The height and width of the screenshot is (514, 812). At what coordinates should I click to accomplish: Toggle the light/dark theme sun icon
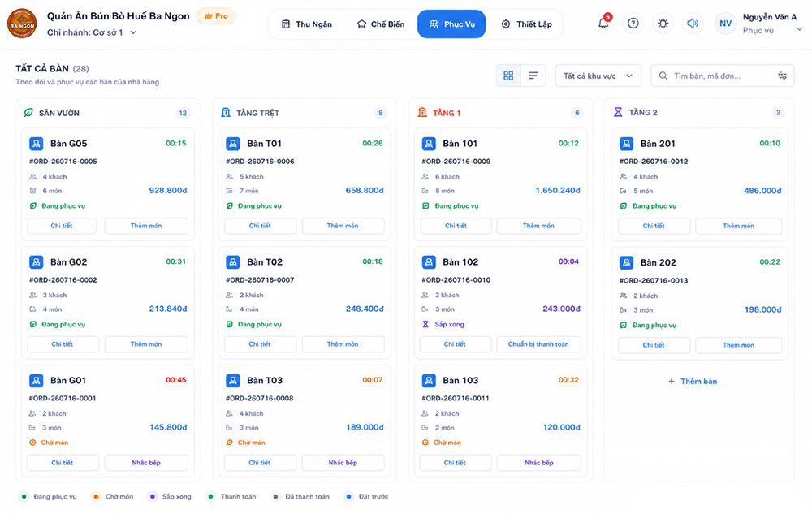click(x=663, y=24)
